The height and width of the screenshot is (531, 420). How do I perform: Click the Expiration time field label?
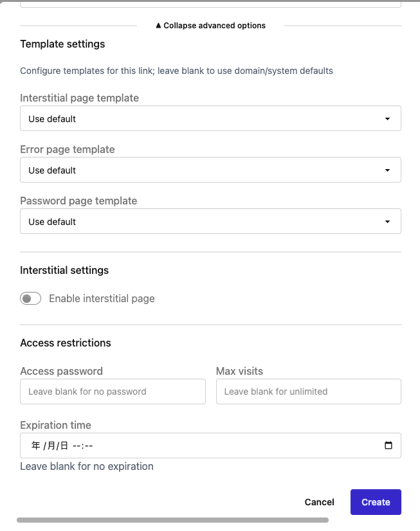pyautogui.click(x=55, y=425)
